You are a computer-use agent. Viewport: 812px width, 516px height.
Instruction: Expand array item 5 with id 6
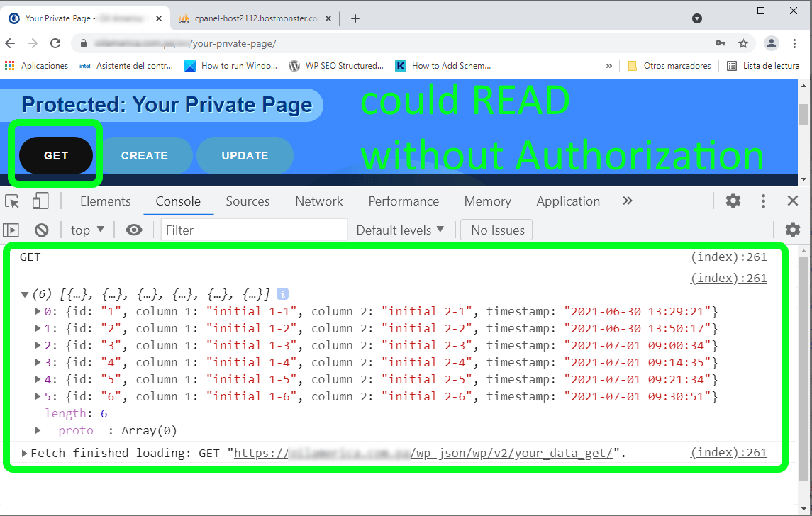click(x=38, y=396)
